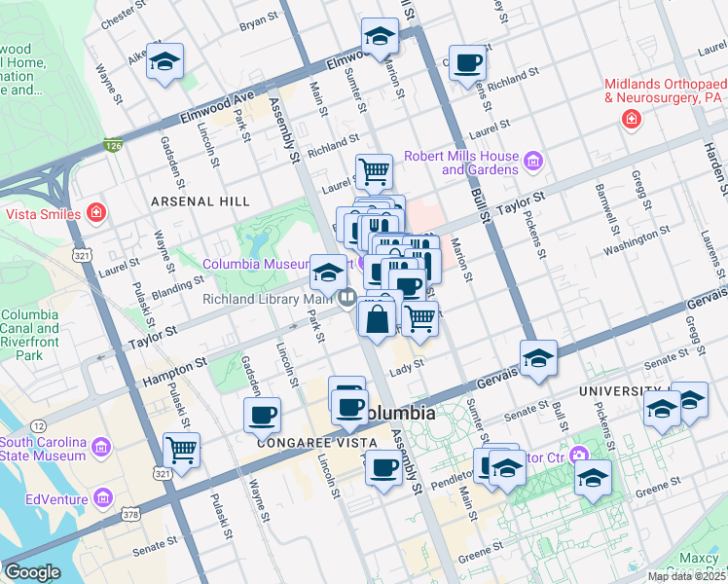Click the school marker on Gervais at Bull St
The height and width of the screenshot is (584, 728).
(x=538, y=359)
